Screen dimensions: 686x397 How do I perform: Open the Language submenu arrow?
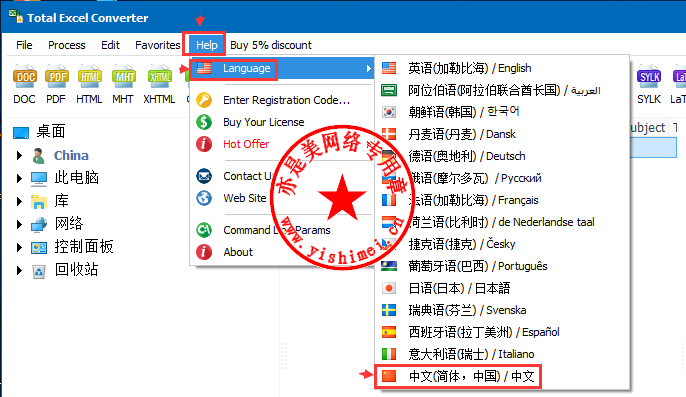pos(368,68)
